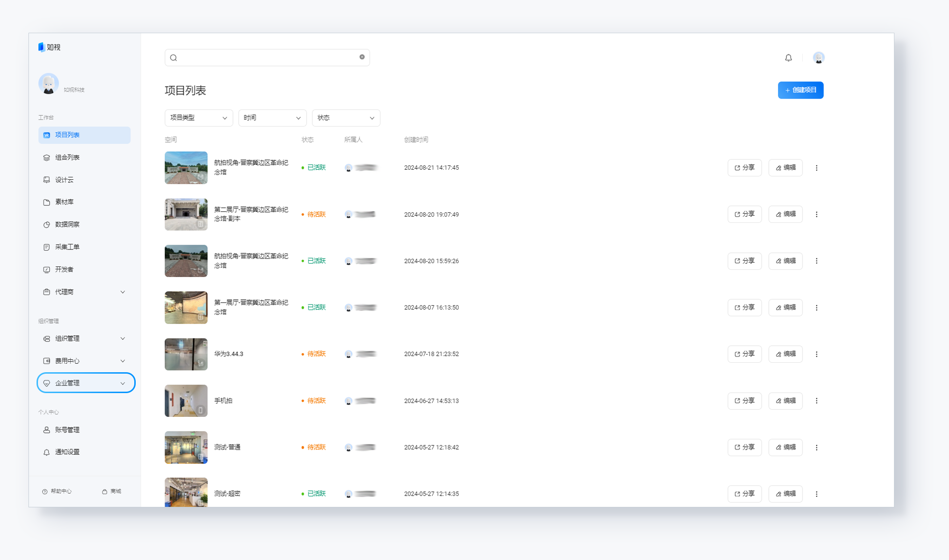
Task: Expand the 代理商 sidebar section
Action: pos(84,292)
